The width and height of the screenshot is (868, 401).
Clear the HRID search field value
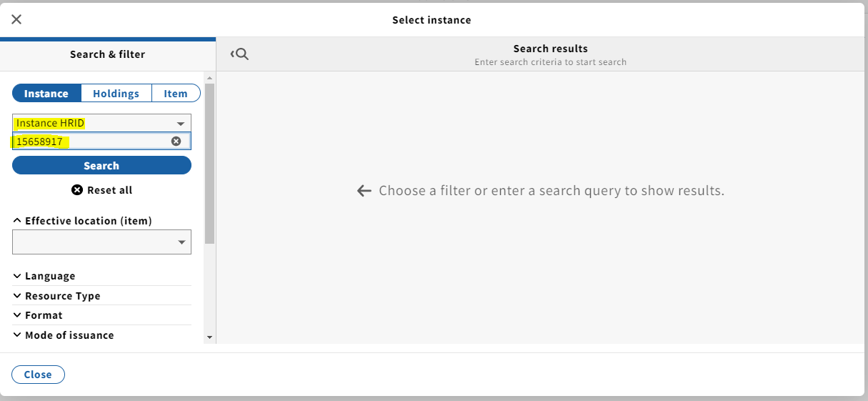tap(176, 142)
